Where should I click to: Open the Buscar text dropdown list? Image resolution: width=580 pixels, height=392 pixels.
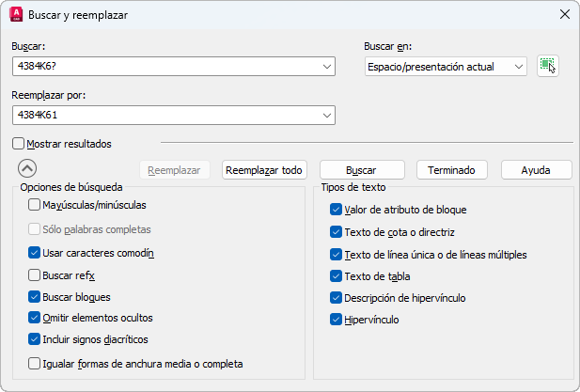coord(327,66)
